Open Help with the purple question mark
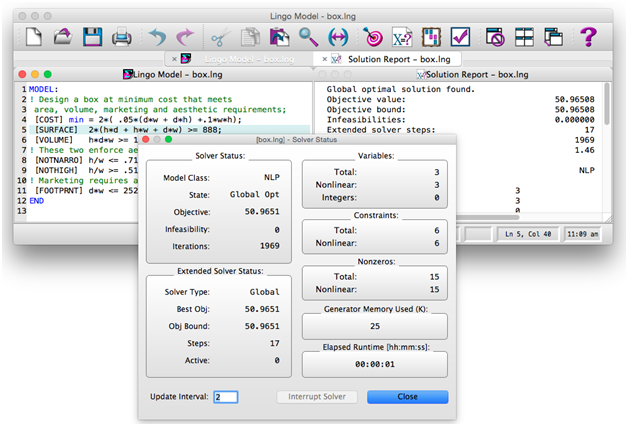This screenshot has height=426, width=628. pos(589,38)
